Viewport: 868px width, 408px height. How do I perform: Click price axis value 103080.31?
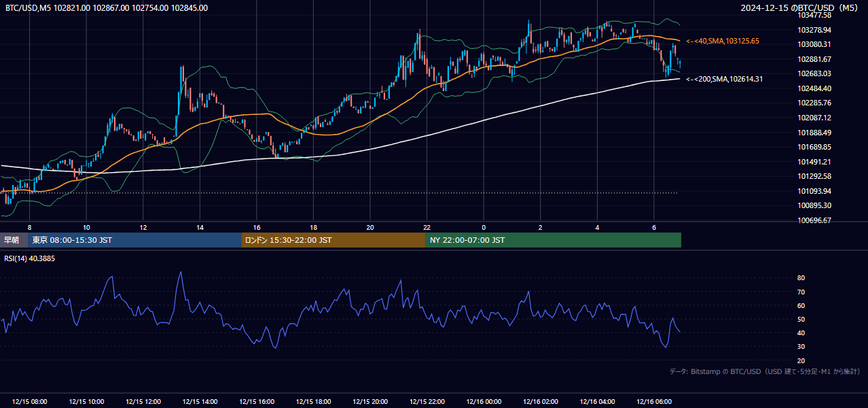coord(814,44)
